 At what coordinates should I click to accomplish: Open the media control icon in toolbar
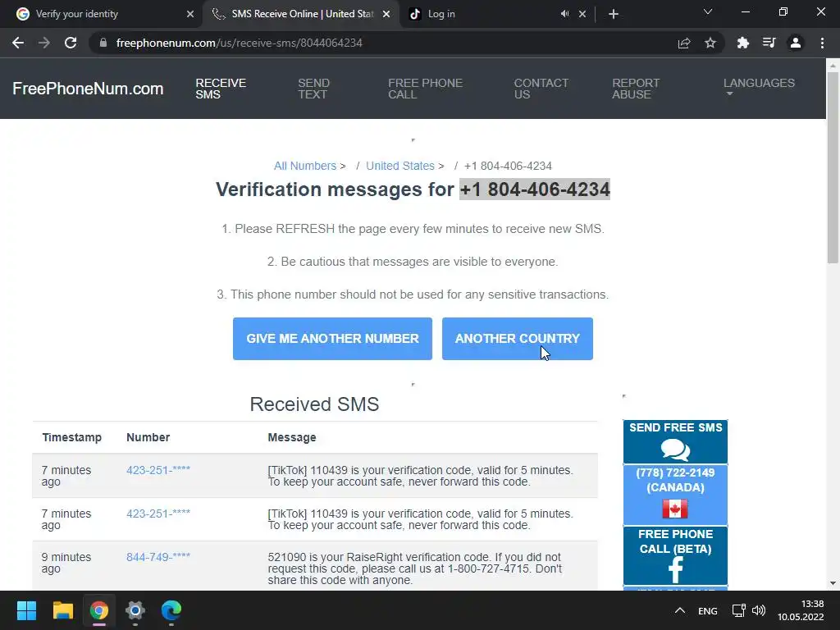point(769,43)
